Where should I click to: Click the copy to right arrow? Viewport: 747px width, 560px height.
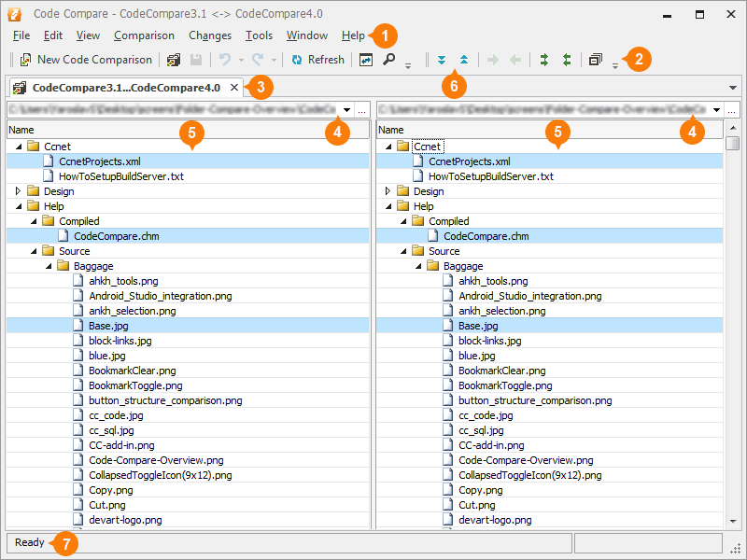click(x=493, y=60)
